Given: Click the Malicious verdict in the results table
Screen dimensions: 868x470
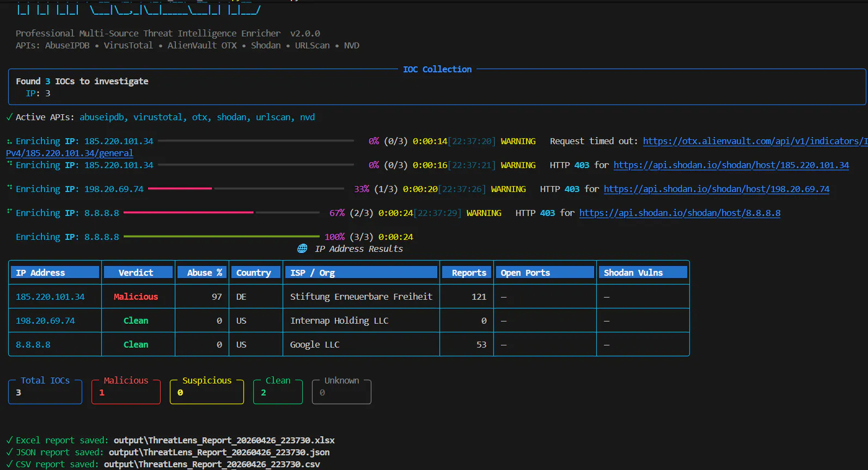Looking at the screenshot, I should click(x=136, y=296).
